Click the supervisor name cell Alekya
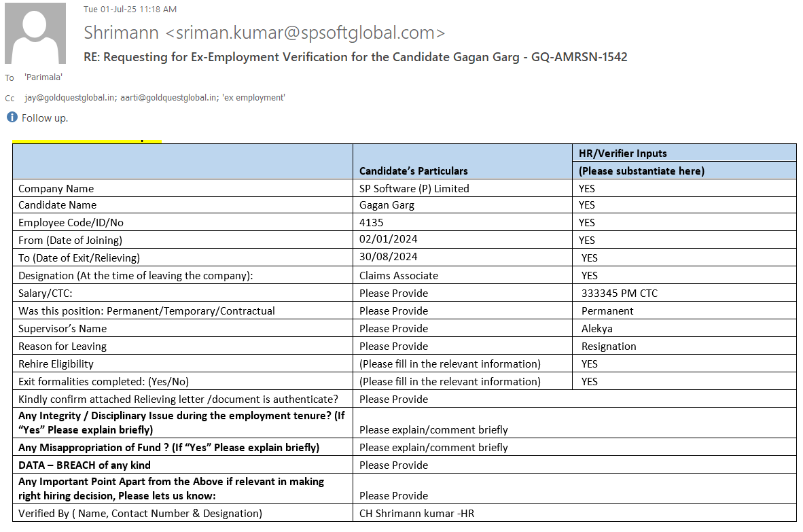Image resolution: width=803 pixels, height=532 pixels. tap(596, 329)
